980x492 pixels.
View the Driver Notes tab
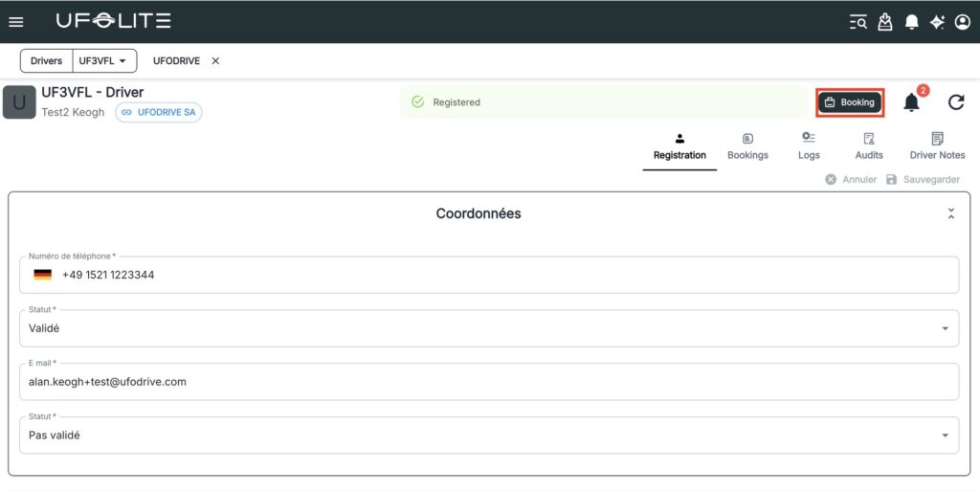coord(937,146)
